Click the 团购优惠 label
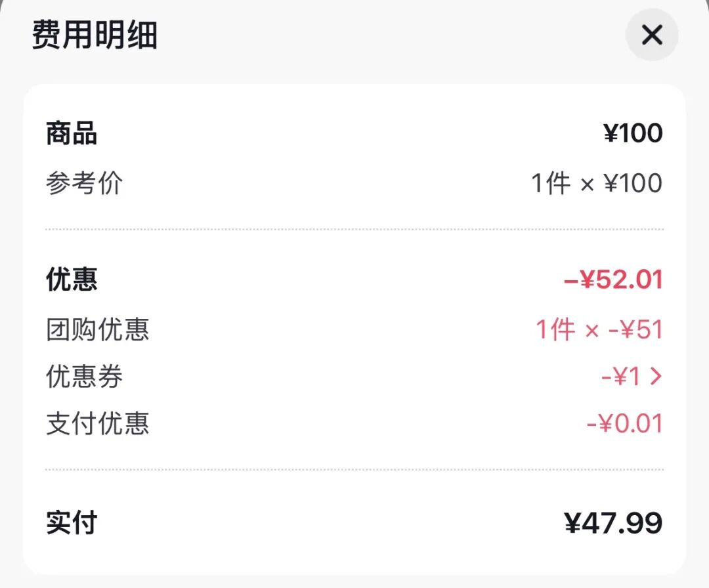This screenshot has width=709, height=588. point(97,329)
